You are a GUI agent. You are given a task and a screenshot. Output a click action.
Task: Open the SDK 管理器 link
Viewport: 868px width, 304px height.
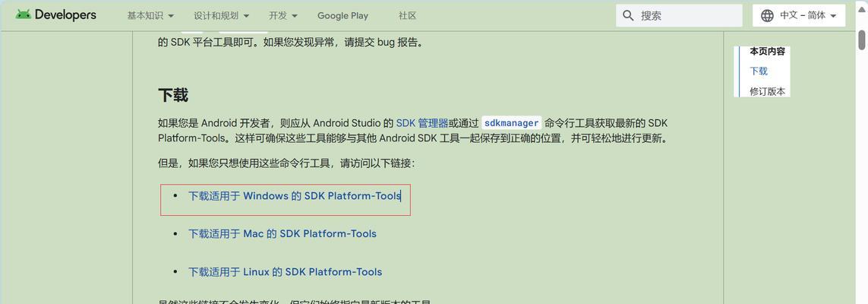421,123
